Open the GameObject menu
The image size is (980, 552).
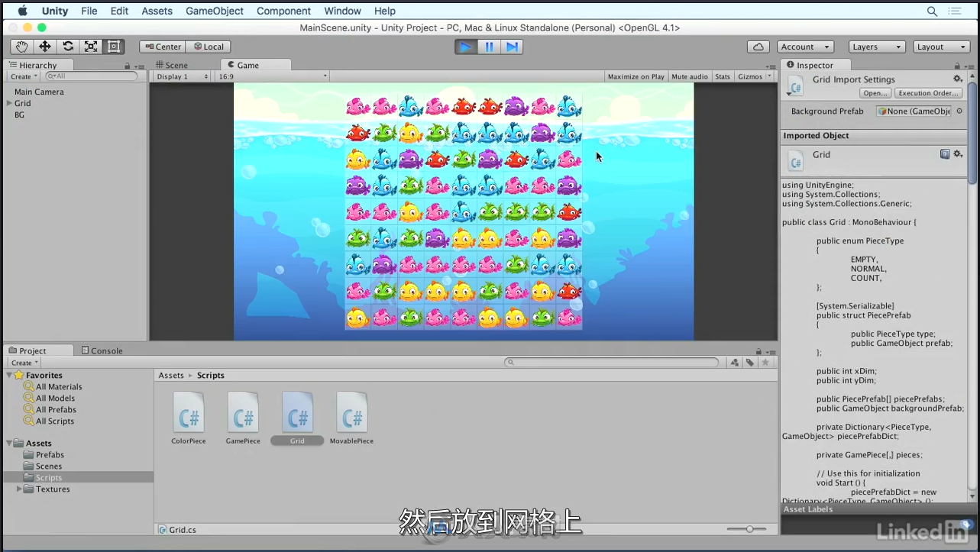point(215,11)
